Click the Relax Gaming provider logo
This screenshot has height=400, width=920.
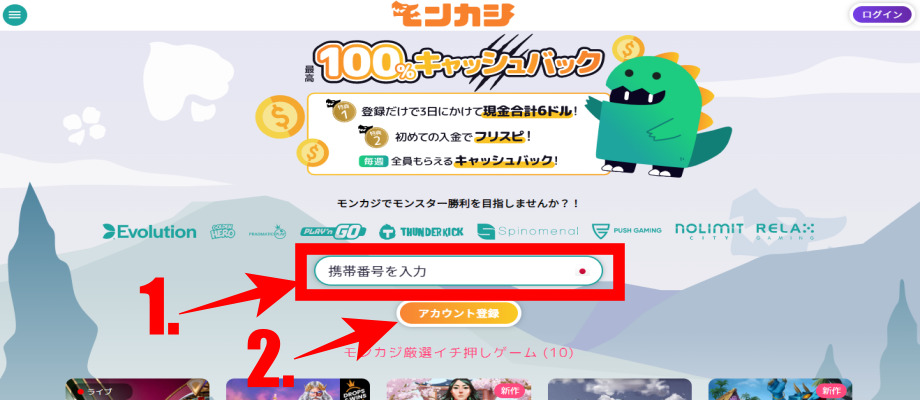785,231
